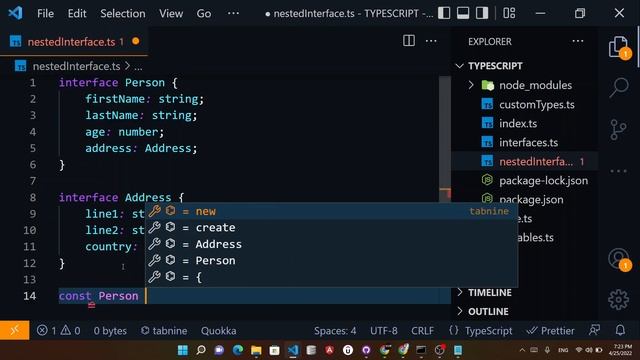The image size is (640, 360).
Task: Open Windows taskbar Search
Action: pyautogui.click(x=201, y=350)
